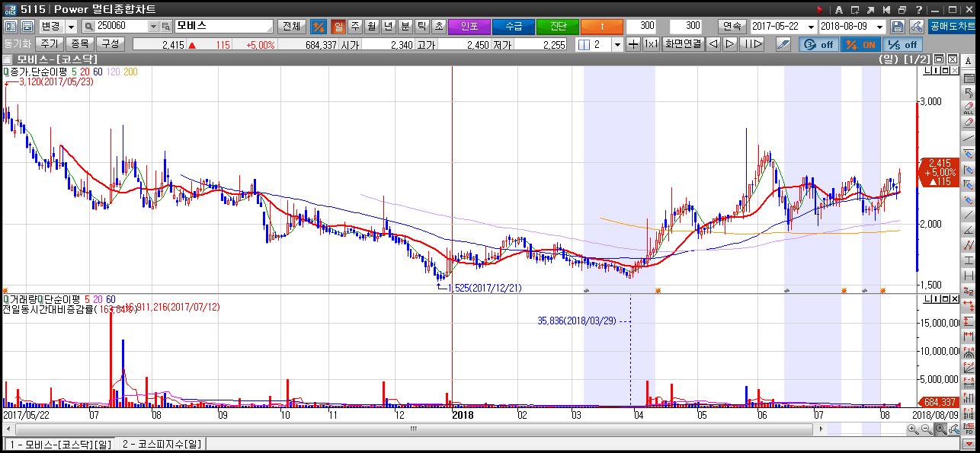Click the maximize pane icon next to [1/2]
This screenshot has width=980, height=453.
[939, 59]
